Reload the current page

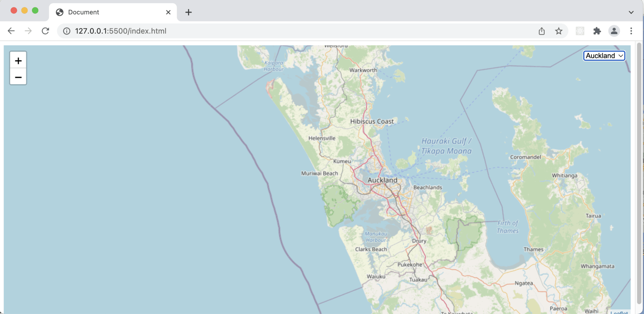point(45,31)
